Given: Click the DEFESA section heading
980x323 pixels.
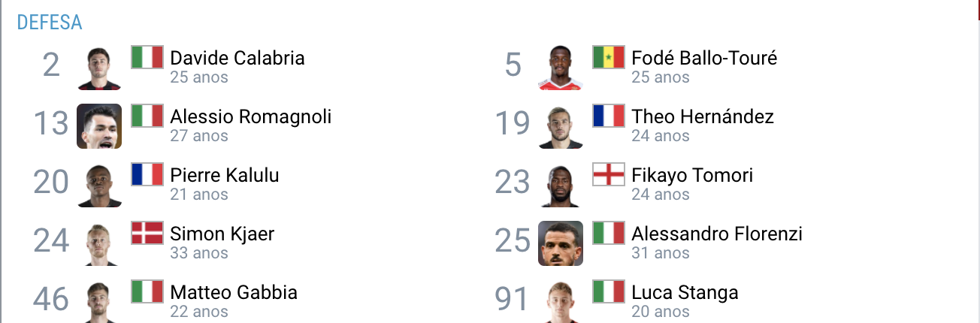Looking at the screenshot, I should [50, 23].
